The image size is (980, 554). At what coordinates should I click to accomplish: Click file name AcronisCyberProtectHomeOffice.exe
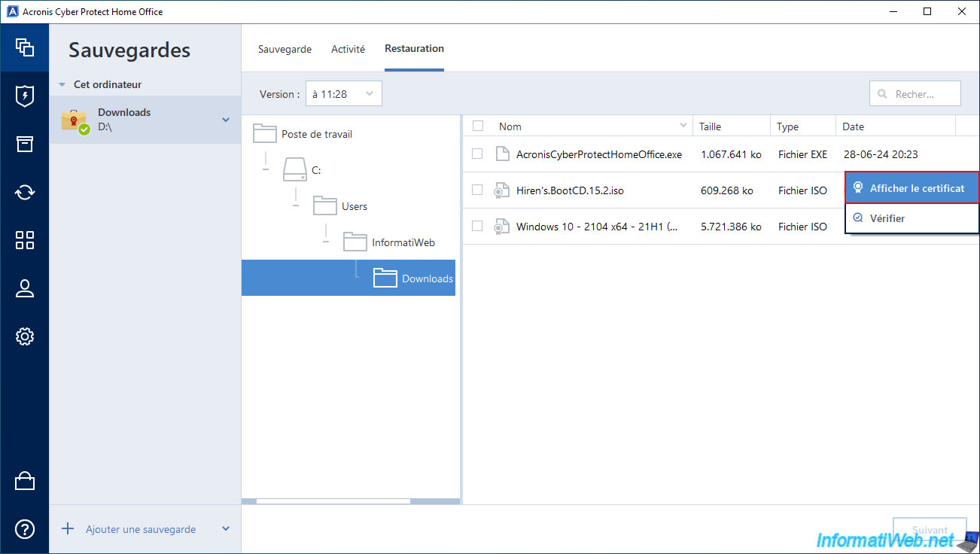599,154
